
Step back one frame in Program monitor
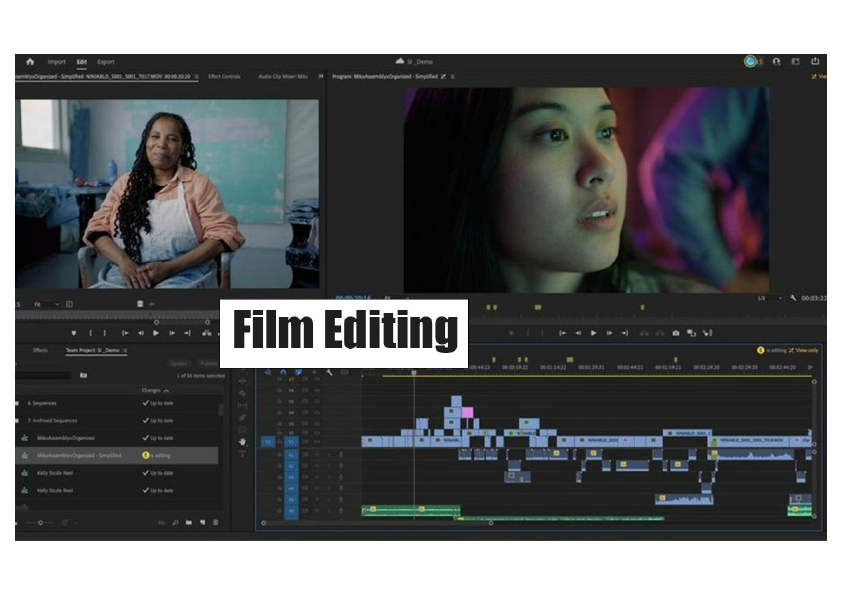[x=578, y=333]
